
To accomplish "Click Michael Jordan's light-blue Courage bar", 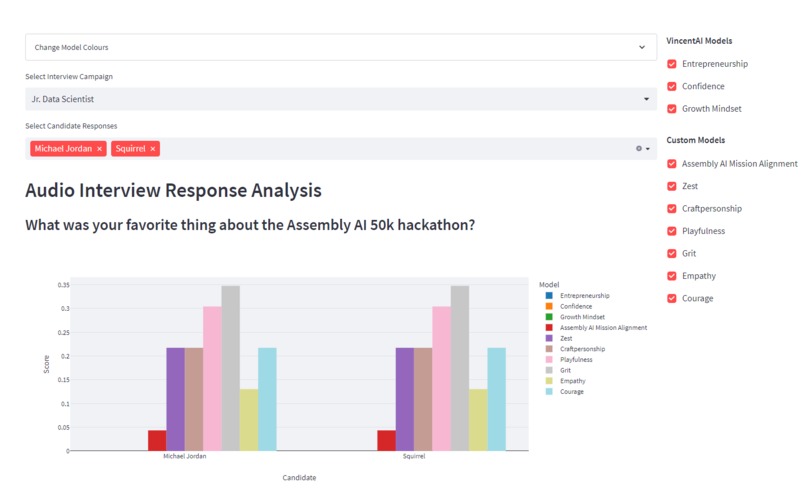I will pyautogui.click(x=267, y=399).
